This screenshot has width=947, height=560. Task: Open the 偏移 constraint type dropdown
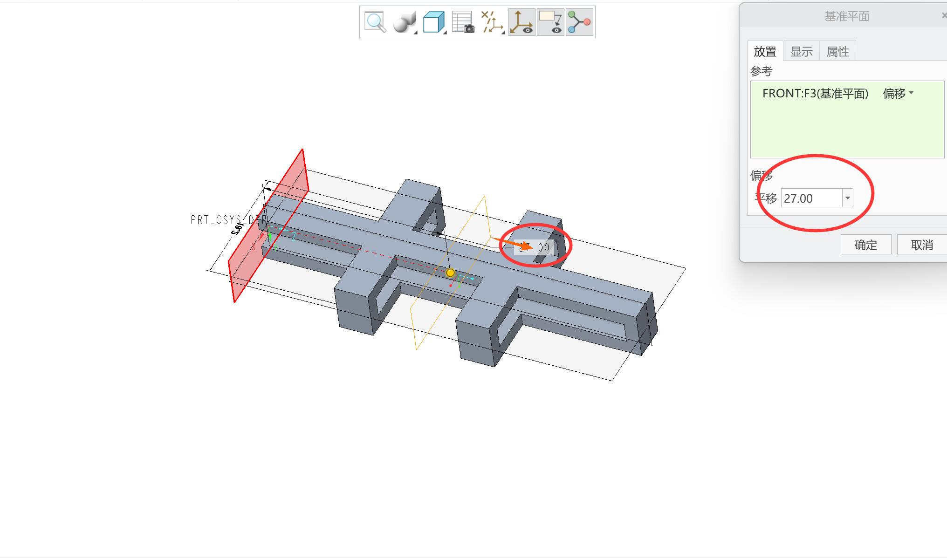pyautogui.click(x=898, y=94)
